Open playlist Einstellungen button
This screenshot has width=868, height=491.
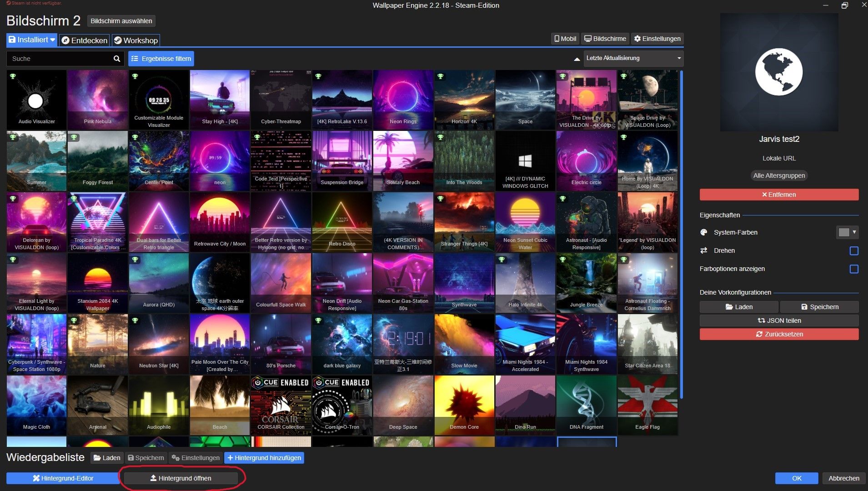196,458
